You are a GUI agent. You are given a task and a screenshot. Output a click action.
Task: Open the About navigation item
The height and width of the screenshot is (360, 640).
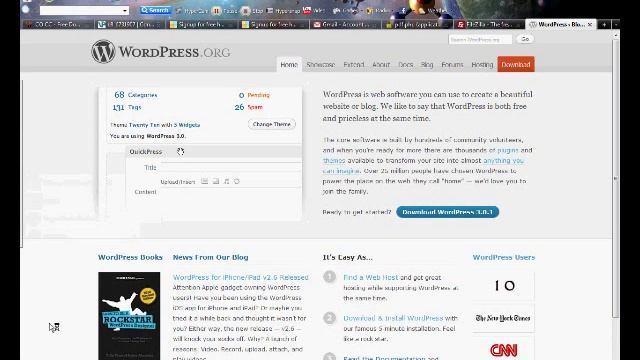pyautogui.click(x=381, y=64)
